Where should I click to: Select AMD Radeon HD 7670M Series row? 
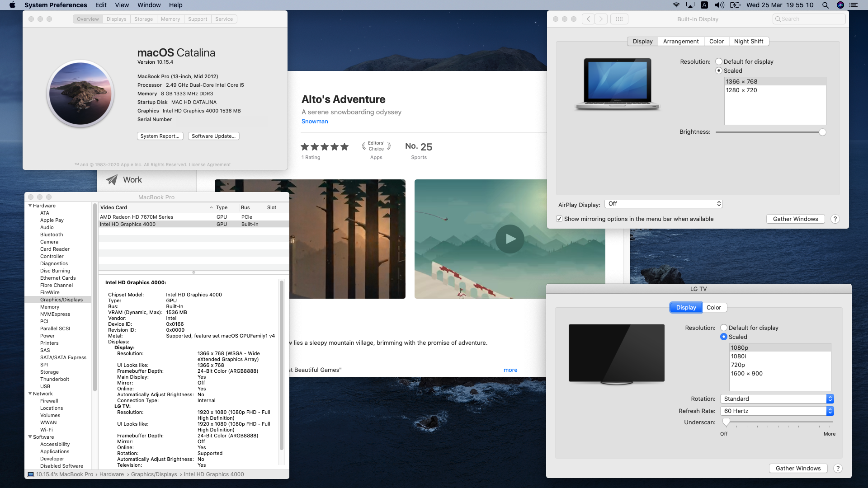point(193,217)
